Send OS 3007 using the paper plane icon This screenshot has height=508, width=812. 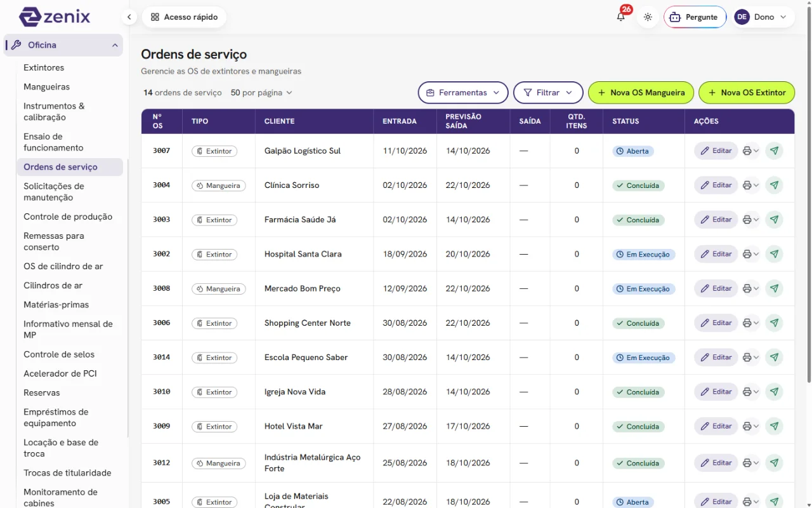pyautogui.click(x=774, y=151)
